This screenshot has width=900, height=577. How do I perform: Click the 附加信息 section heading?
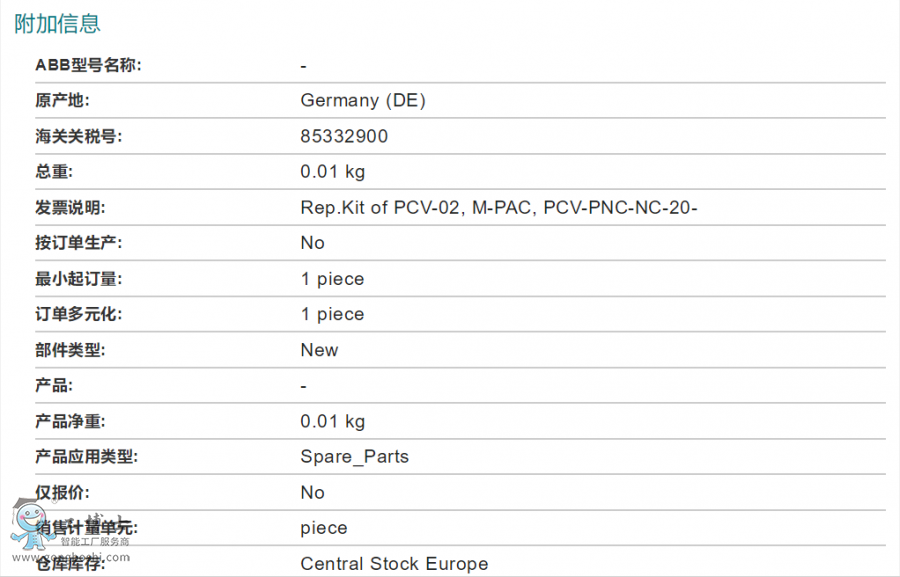coord(57,24)
